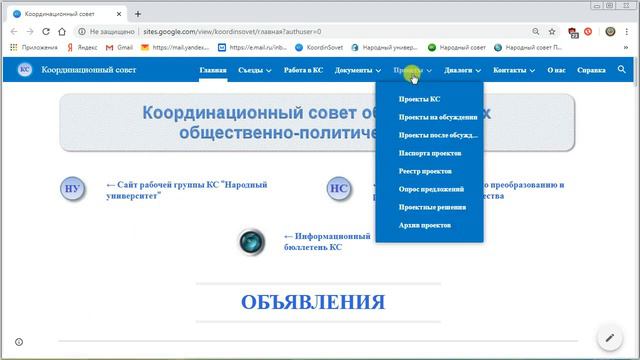The height and width of the screenshot is (360, 640).
Task: Open the Народный университет group site link
Action: (187, 190)
